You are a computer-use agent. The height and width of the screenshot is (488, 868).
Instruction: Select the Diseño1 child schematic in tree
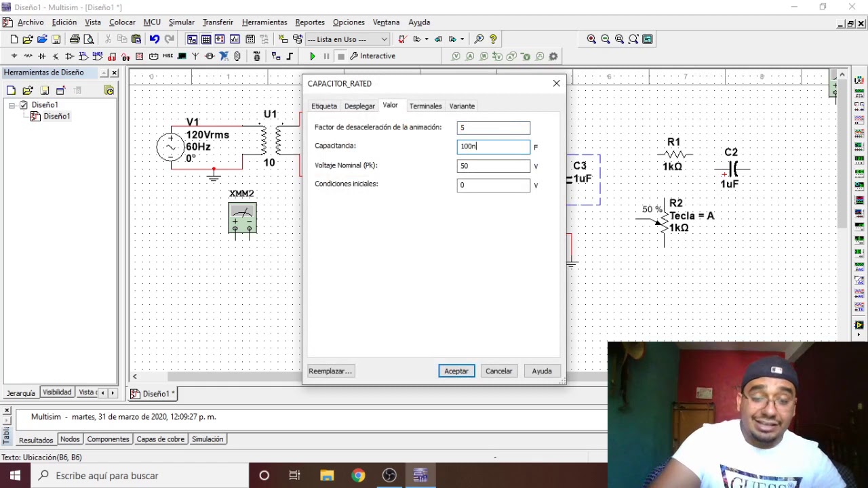56,117
